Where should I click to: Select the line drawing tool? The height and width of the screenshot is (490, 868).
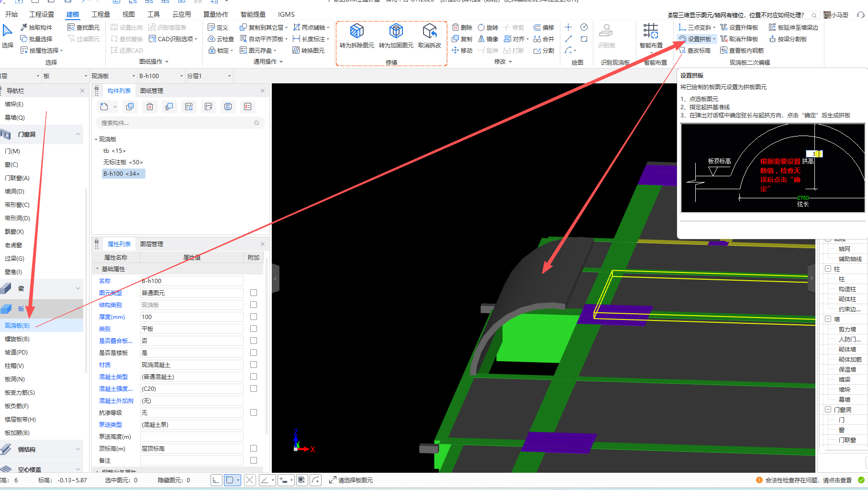pyautogui.click(x=568, y=39)
